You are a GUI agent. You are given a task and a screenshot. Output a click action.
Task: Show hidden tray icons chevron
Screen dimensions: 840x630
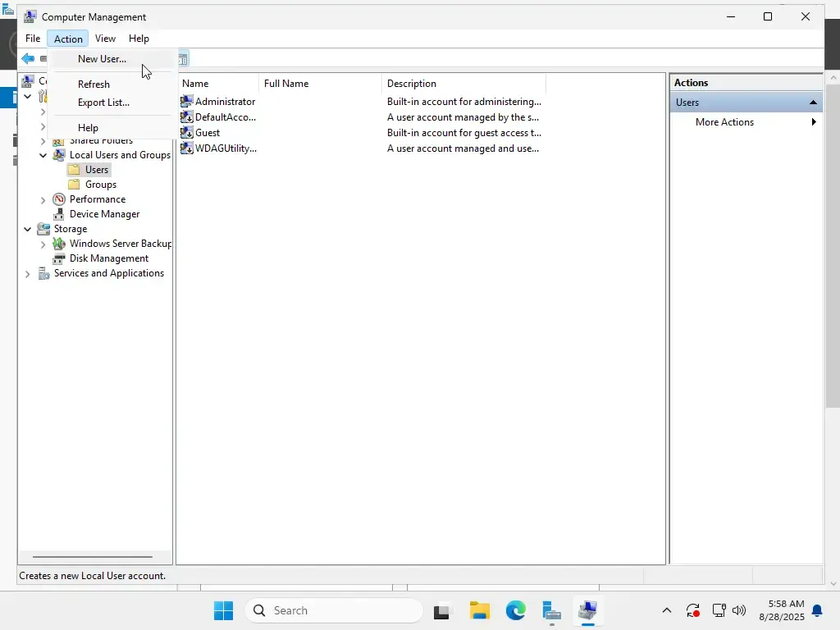pyautogui.click(x=666, y=610)
